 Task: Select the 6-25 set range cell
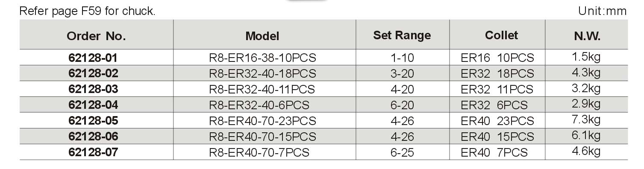click(402, 152)
